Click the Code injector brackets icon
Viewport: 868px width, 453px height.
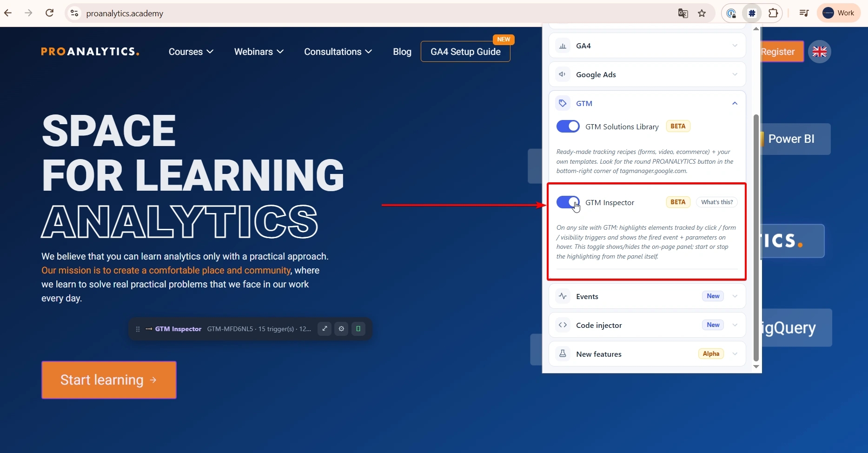pos(563,325)
